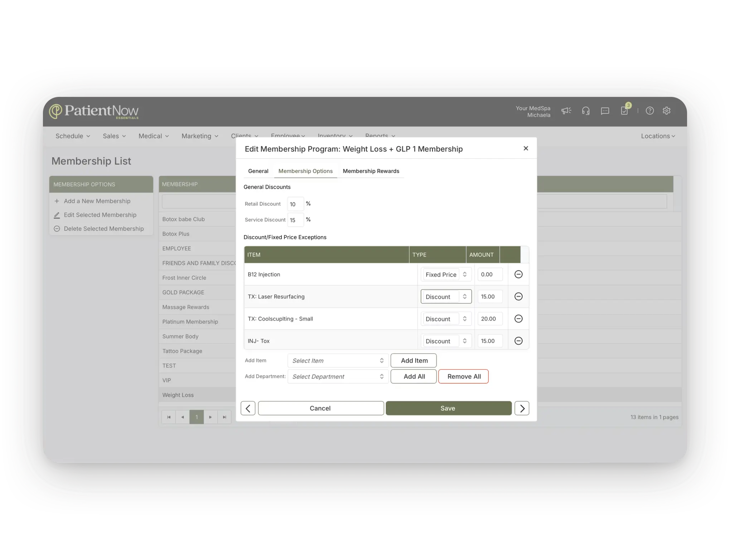Open type dropdown for B12 Injection
The width and height of the screenshot is (730, 560).
tap(446, 275)
